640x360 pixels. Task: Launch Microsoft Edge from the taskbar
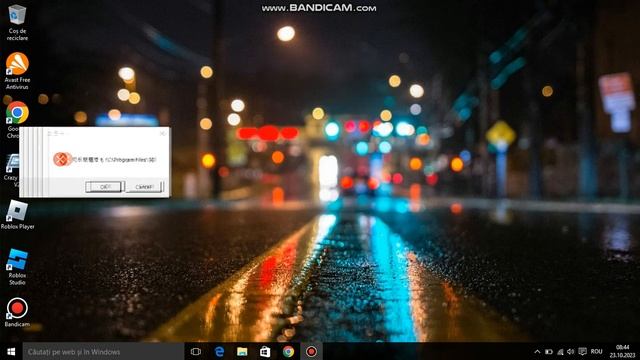coord(219,351)
